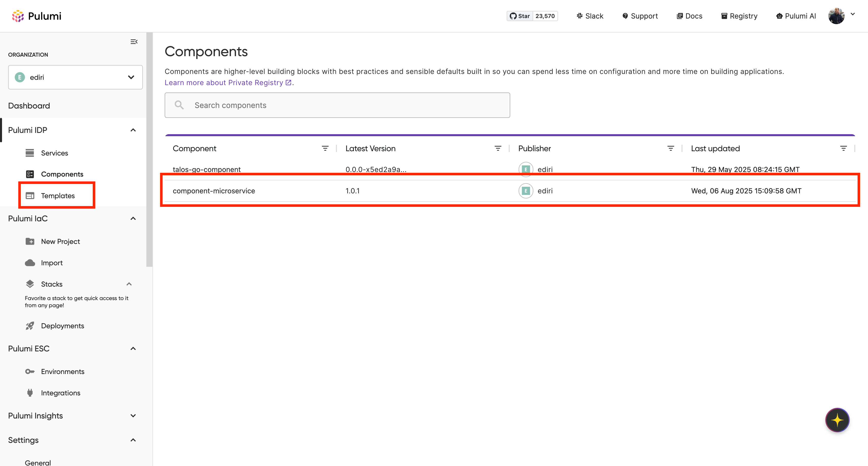Open Templates in the sidebar
This screenshot has width=868, height=466.
pos(58,196)
